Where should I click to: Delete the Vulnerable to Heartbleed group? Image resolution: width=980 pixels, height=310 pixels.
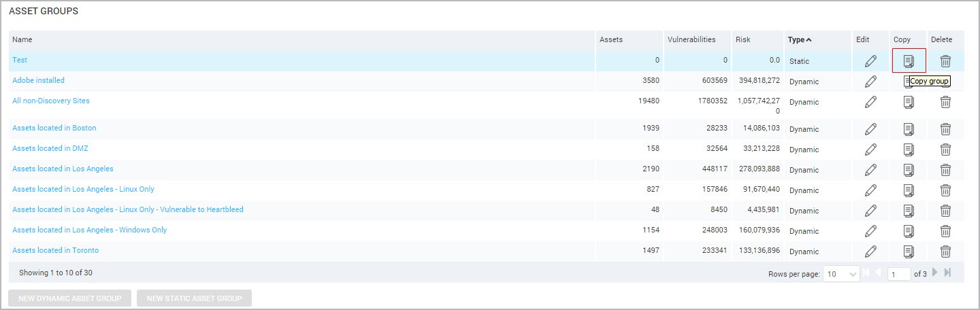coord(945,211)
